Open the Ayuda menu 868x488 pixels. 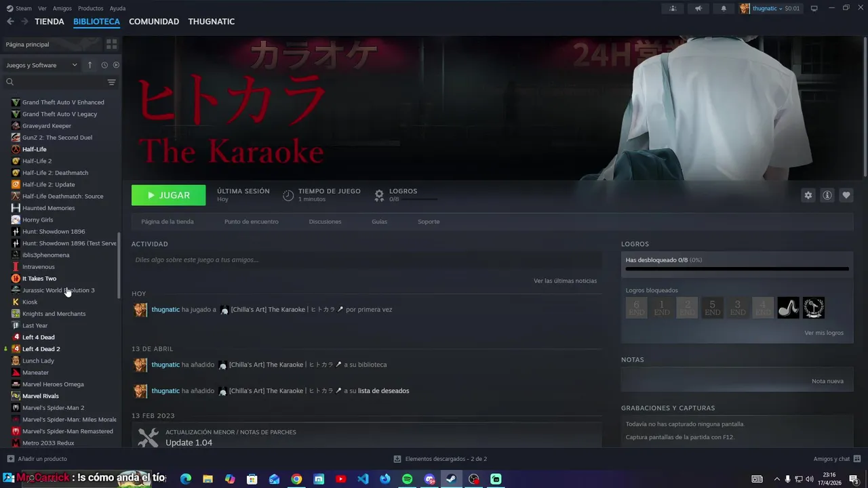(x=117, y=8)
